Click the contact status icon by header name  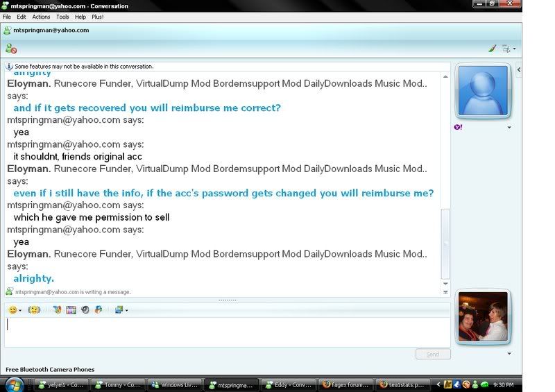7,31
